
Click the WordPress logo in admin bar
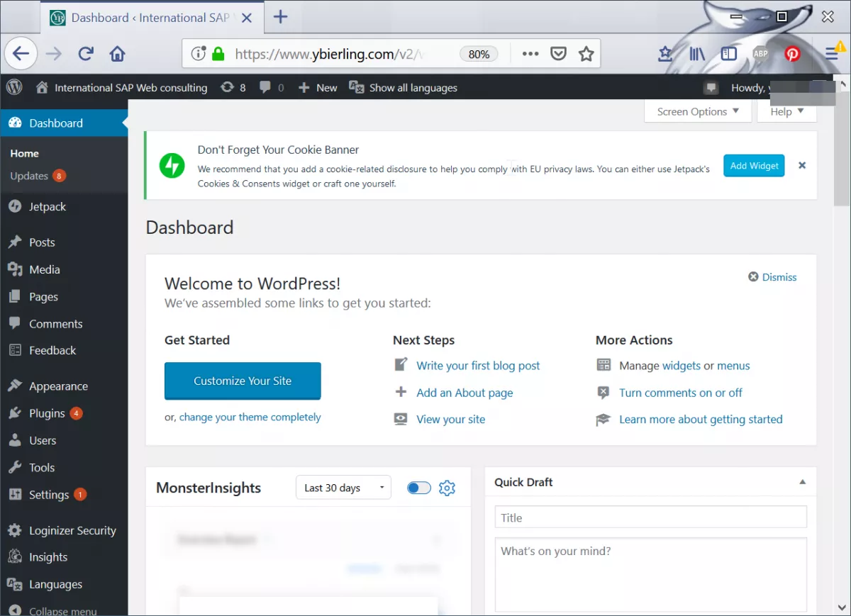[x=14, y=87]
